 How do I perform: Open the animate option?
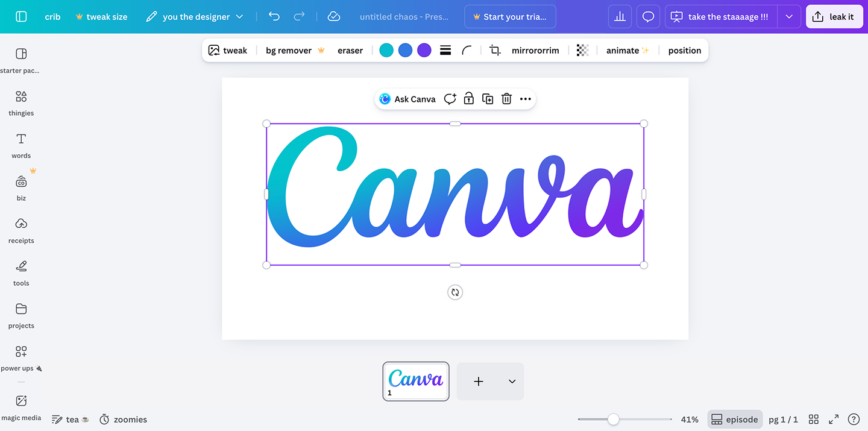(627, 51)
